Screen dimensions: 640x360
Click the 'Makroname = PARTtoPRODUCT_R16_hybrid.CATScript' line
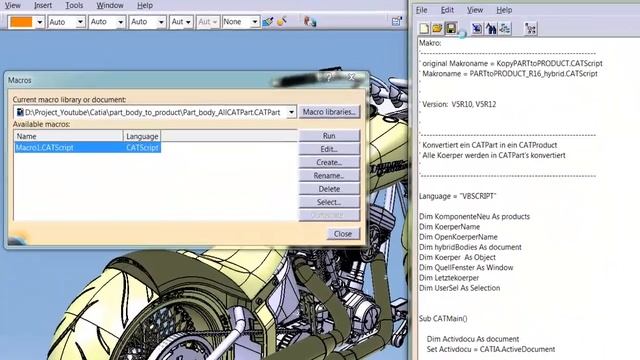pos(509,73)
